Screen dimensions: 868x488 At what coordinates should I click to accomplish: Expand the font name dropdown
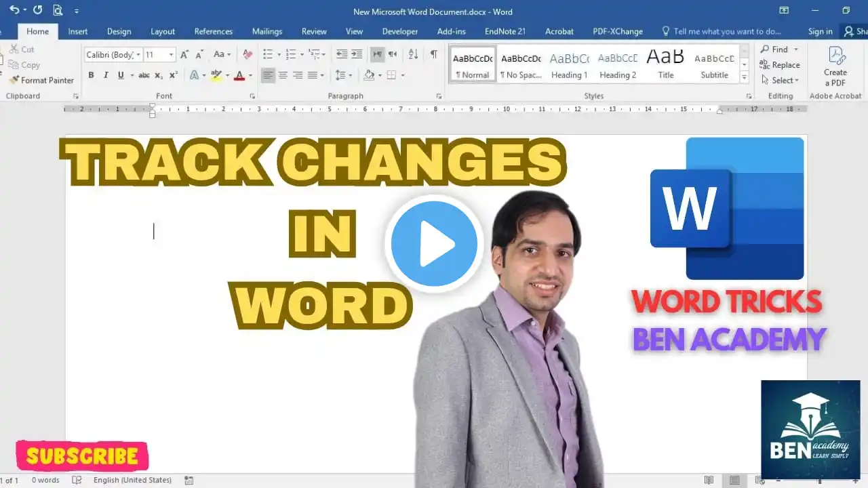coord(138,55)
